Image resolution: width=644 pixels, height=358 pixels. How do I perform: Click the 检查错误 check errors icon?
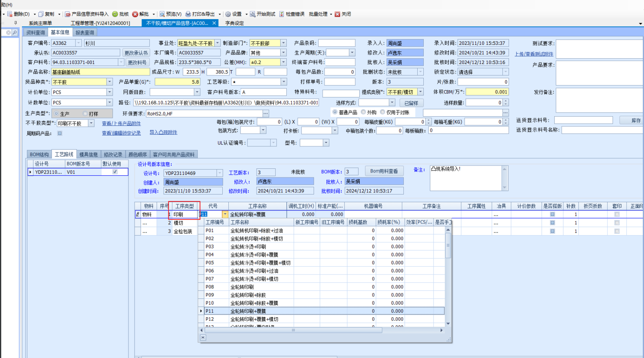click(x=282, y=14)
